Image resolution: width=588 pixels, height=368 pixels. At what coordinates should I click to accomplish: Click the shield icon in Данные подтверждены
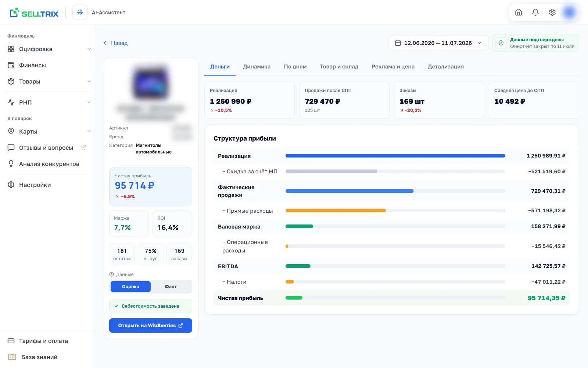[501, 43]
